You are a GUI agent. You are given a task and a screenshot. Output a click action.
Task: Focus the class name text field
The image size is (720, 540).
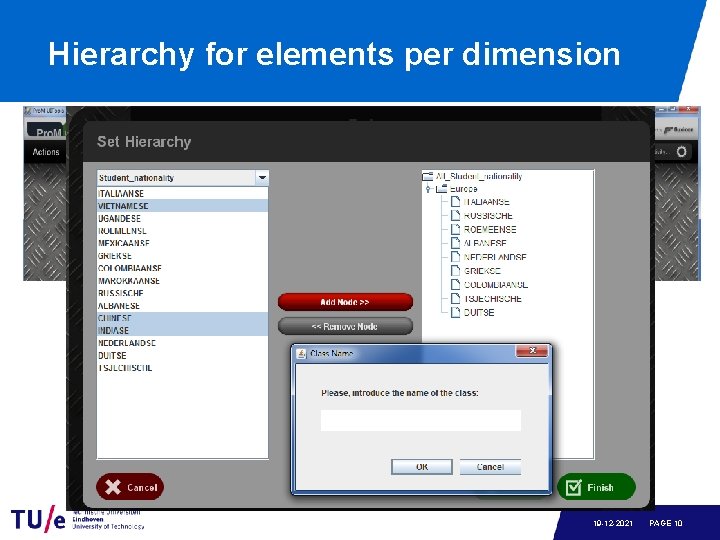pyautogui.click(x=421, y=421)
